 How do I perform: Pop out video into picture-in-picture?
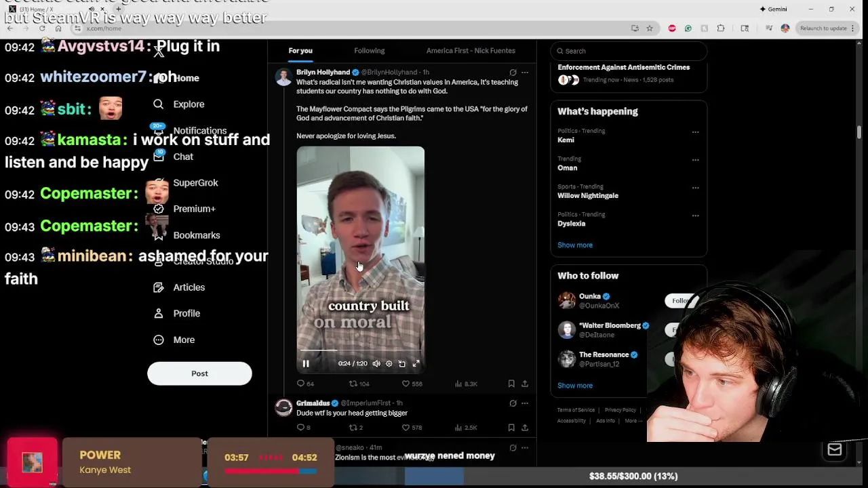(402, 364)
